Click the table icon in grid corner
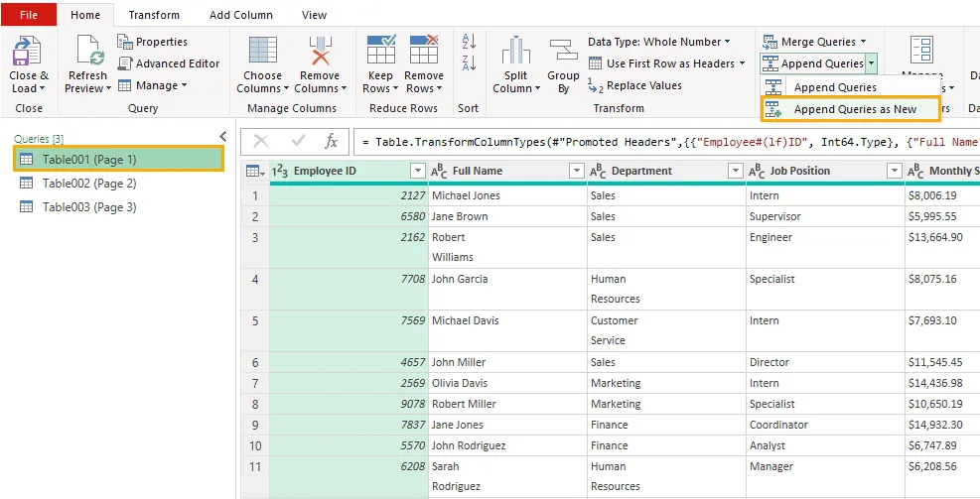The image size is (980, 499). 255,171
